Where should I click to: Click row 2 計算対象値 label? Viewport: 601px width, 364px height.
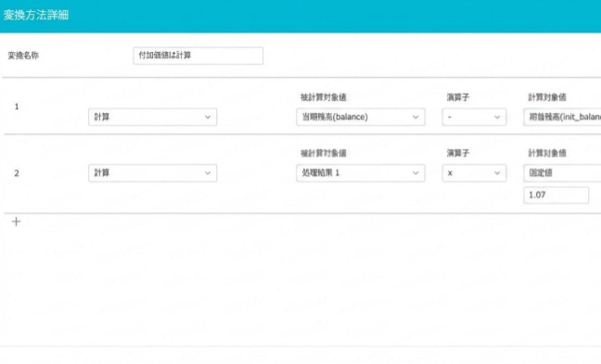coord(547,153)
